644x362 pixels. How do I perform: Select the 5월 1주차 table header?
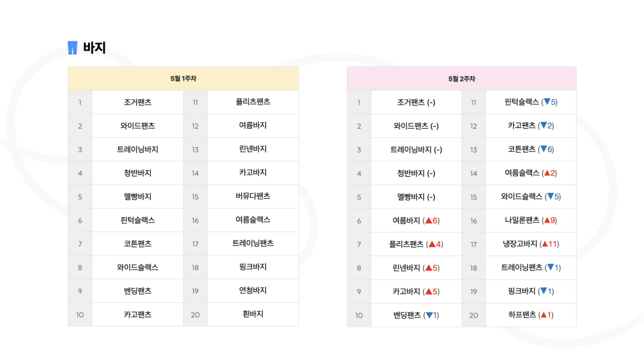point(183,79)
